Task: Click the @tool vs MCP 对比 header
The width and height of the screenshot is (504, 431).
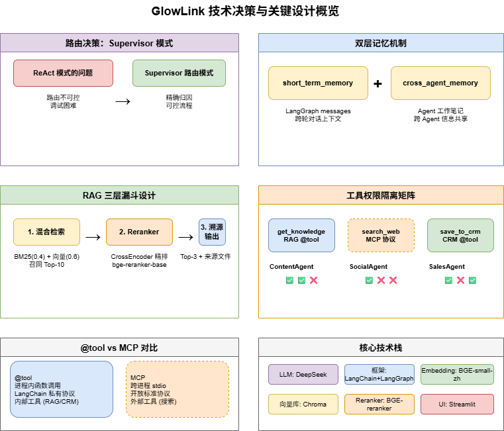Action: point(120,348)
